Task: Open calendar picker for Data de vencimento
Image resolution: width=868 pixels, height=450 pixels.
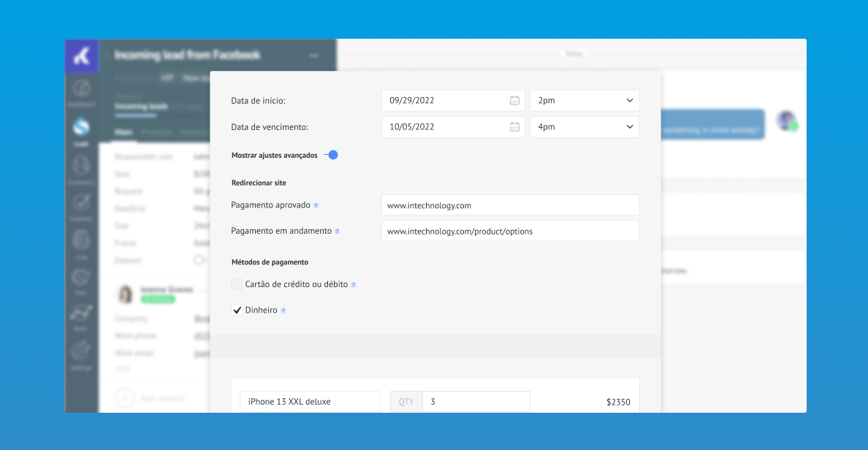Action: tap(514, 127)
